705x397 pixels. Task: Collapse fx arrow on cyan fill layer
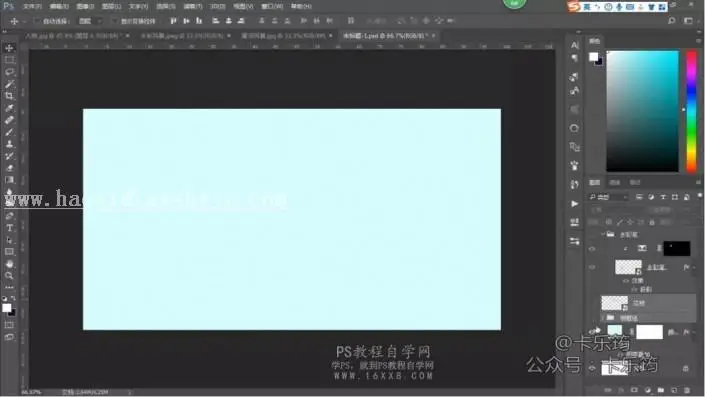(694, 332)
